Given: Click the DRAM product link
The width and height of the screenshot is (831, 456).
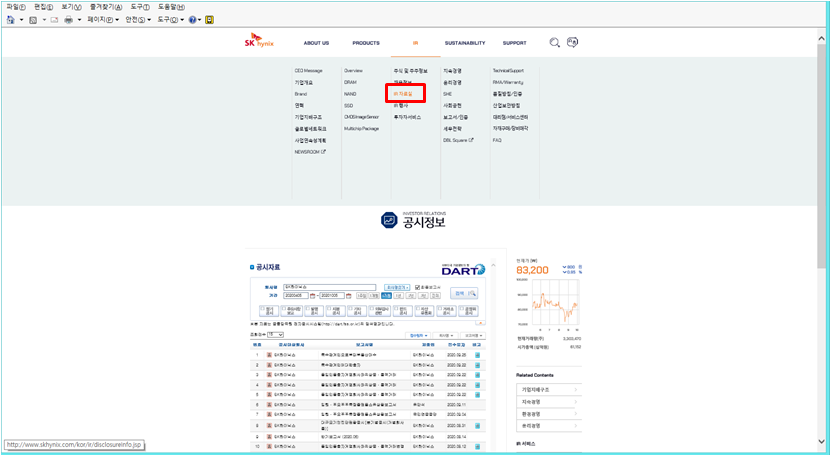Looking at the screenshot, I should (350, 82).
